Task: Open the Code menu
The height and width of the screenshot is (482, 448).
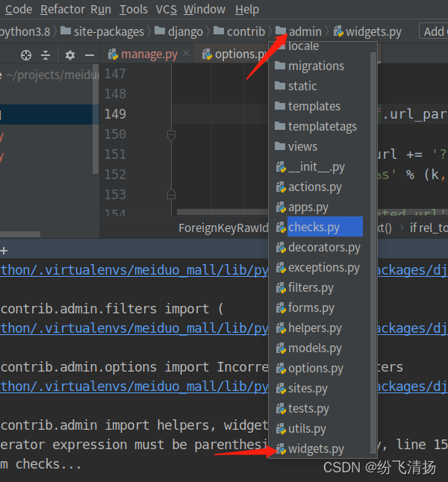Action: pyautogui.click(x=19, y=10)
